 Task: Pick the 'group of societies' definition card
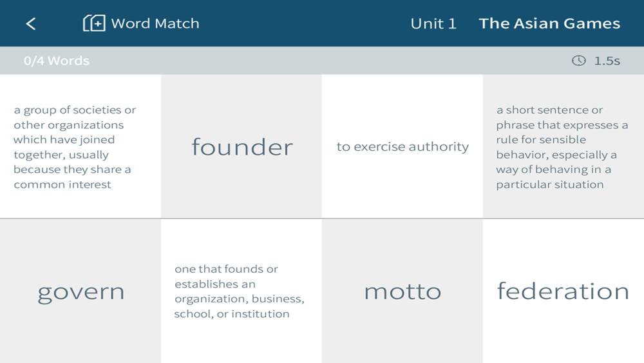80,146
